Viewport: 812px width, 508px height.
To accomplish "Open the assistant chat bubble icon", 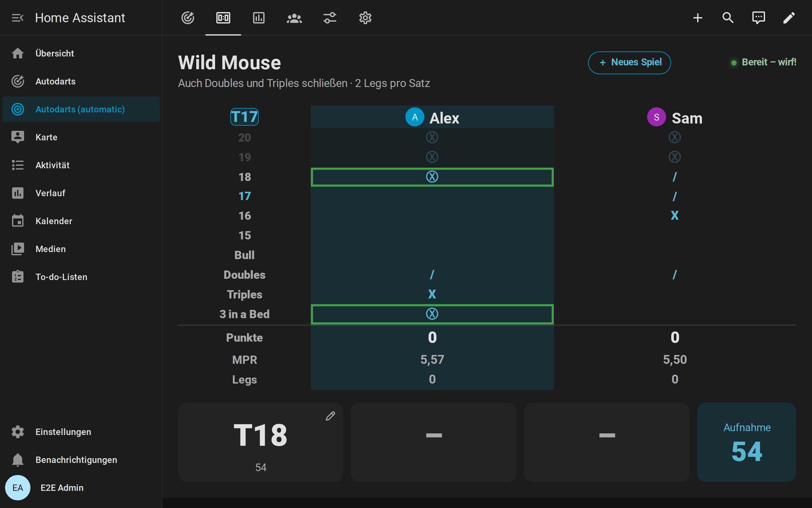I will [759, 18].
